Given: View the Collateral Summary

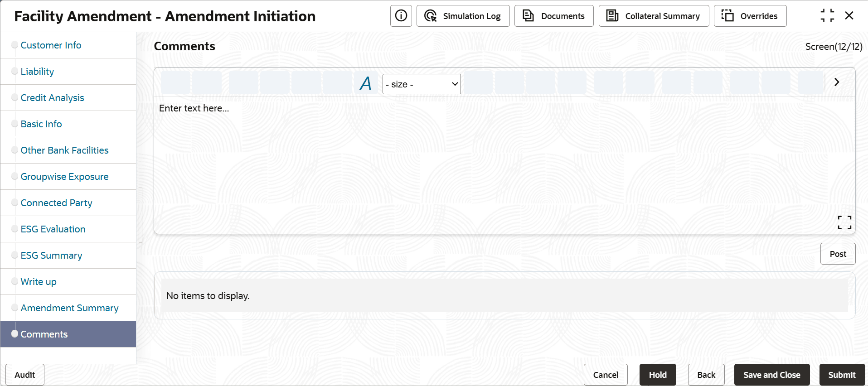Looking at the screenshot, I should (x=654, y=16).
